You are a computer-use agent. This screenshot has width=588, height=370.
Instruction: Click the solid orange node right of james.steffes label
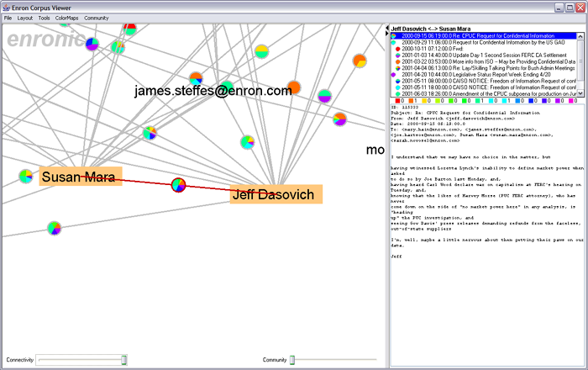click(x=294, y=87)
